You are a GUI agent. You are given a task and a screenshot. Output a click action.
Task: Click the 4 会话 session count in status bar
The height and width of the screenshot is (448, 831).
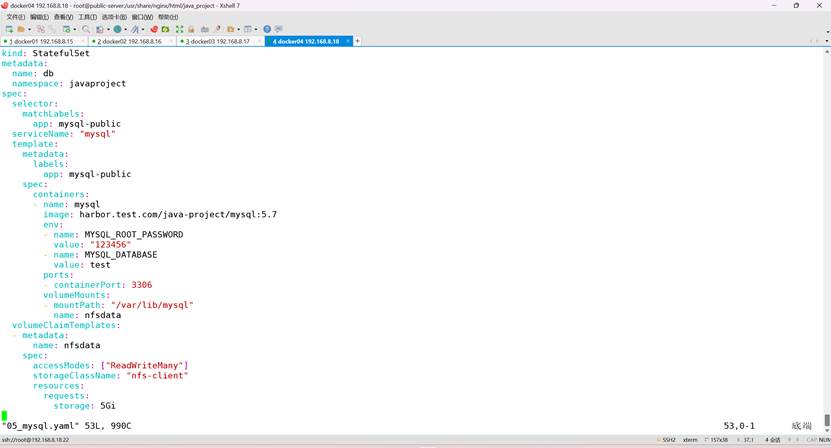773,440
